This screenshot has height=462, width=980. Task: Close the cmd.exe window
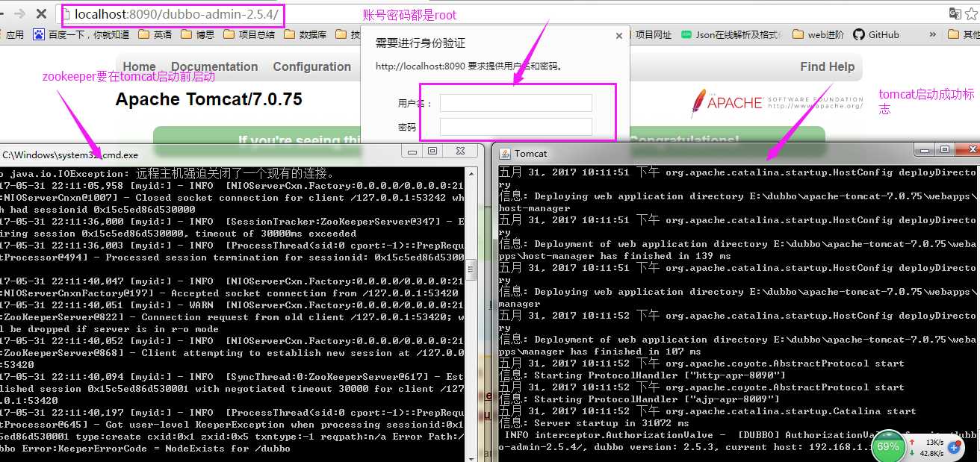459,152
